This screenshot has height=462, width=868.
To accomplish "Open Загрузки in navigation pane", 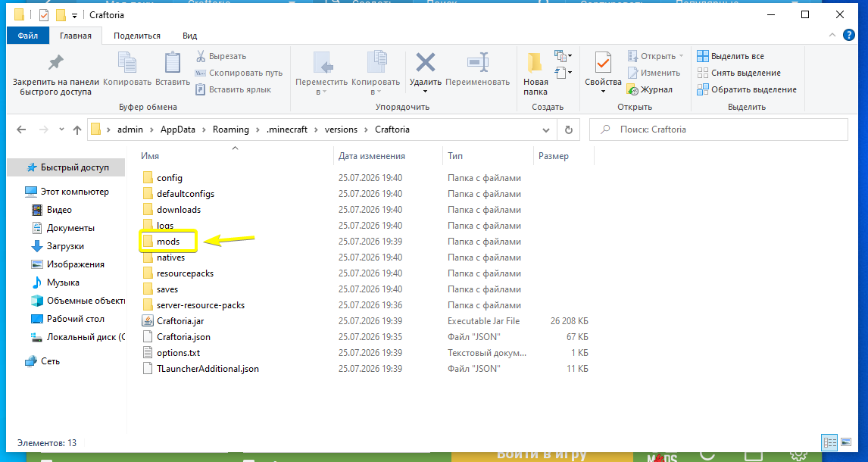I will tap(57, 246).
